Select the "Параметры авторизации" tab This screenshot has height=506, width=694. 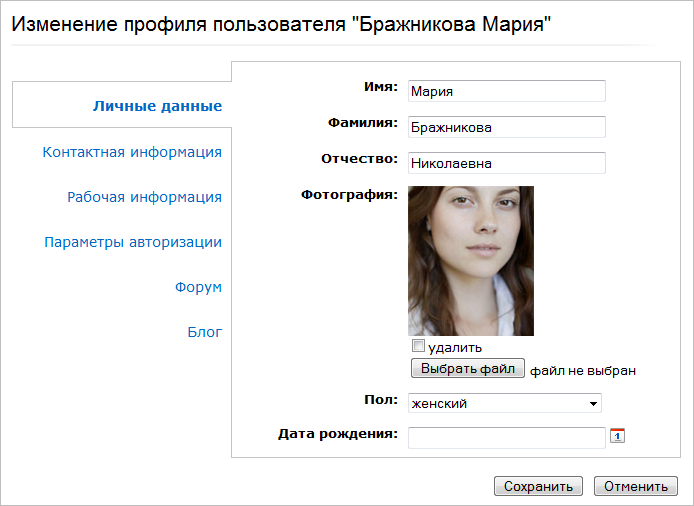click(x=133, y=242)
